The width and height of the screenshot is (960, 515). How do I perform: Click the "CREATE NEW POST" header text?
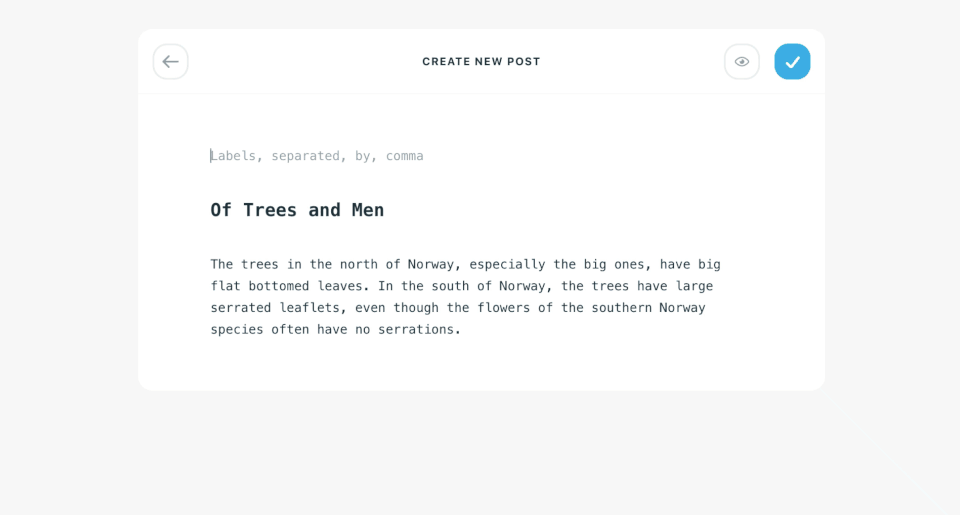[x=481, y=62]
